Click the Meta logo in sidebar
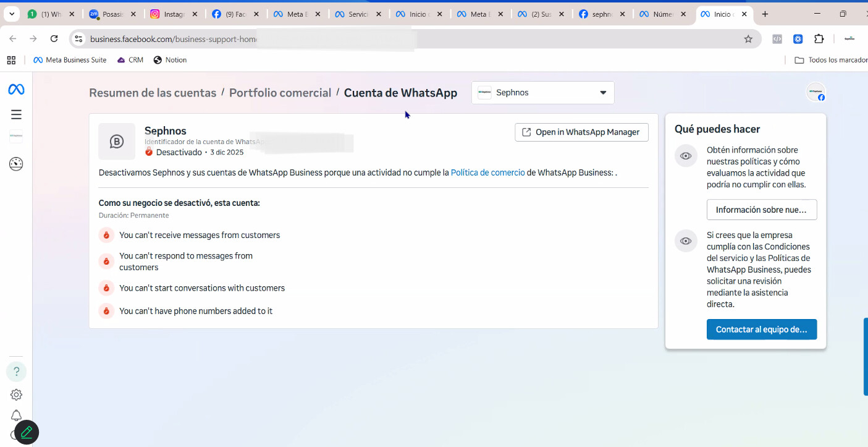Image resolution: width=868 pixels, height=447 pixels. 16,90
